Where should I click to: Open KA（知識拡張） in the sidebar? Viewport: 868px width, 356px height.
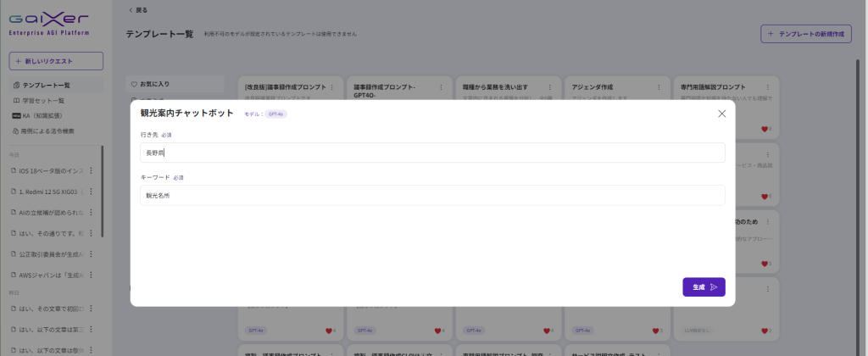[42, 115]
